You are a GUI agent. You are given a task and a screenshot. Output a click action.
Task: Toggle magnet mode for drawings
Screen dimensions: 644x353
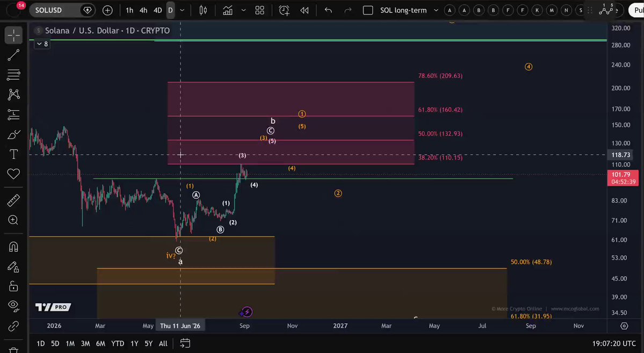click(13, 247)
